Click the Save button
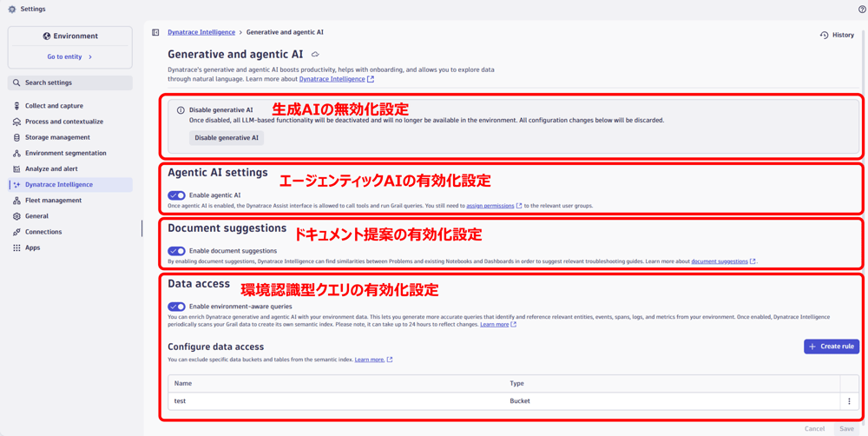This screenshot has height=436, width=868. [x=846, y=429]
